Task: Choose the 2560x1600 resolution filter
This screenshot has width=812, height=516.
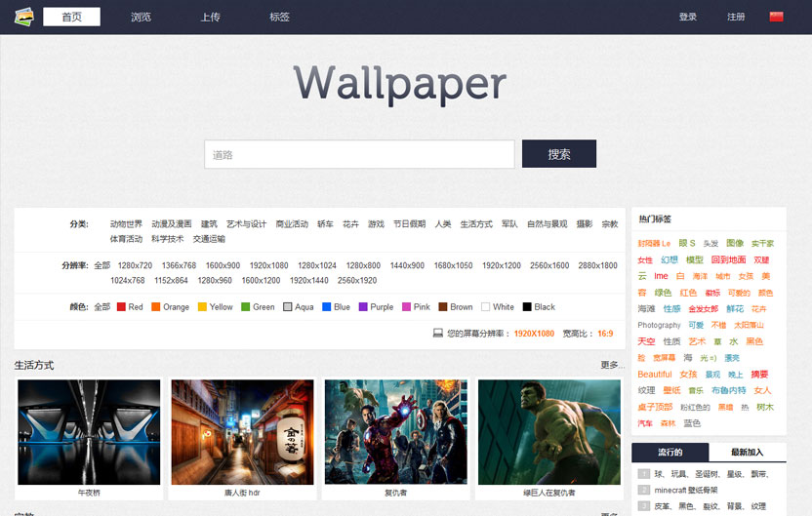Action: click(549, 265)
